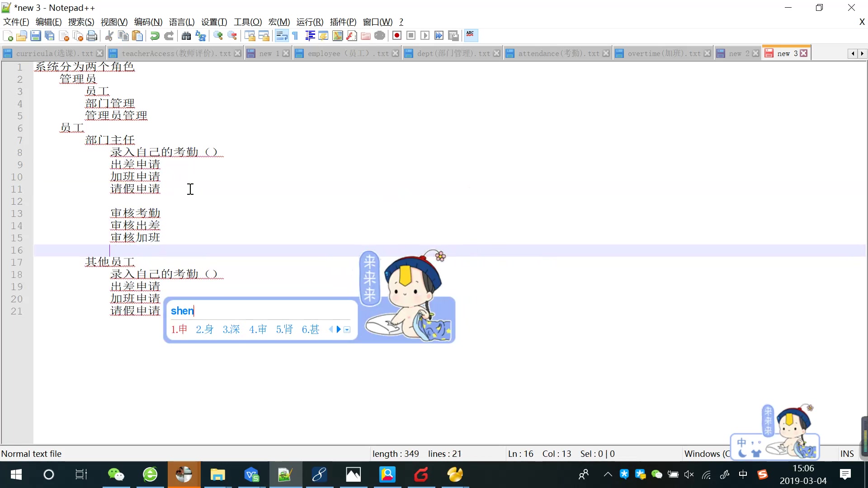Show next page of IME candidates
Viewport: 868px width, 488px height.
tap(339, 329)
